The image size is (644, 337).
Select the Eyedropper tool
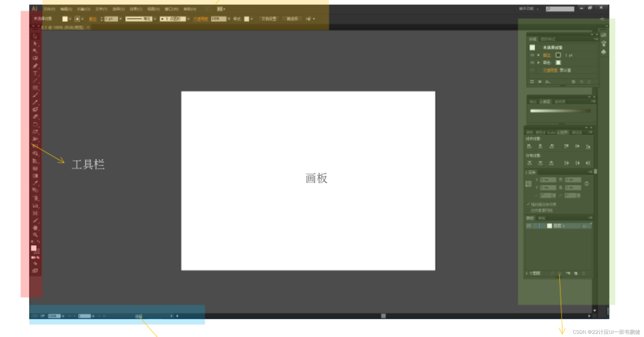(35, 183)
